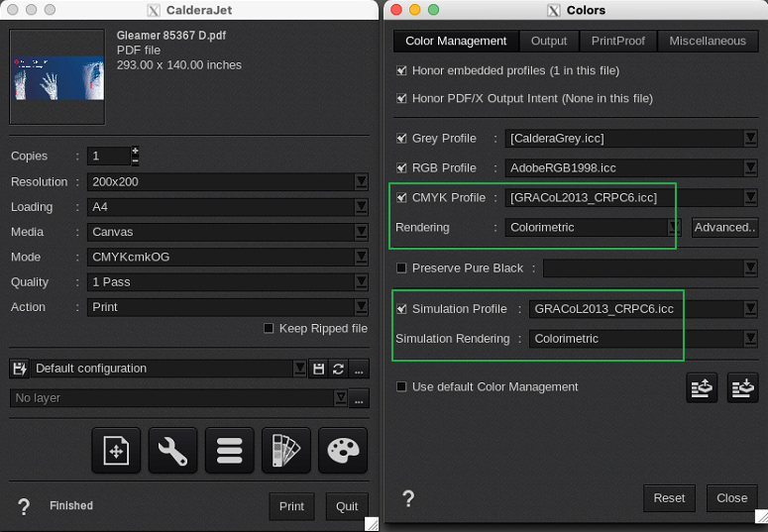Click the Gleamer PDF preview thumbnail
Screen dimensions: 768x532
click(x=56, y=77)
